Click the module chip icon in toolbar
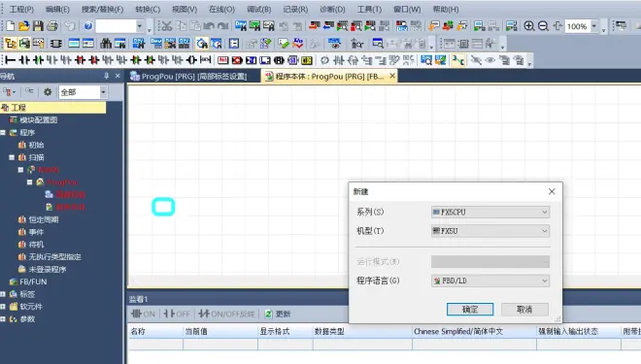641x364 pixels. tap(56, 44)
